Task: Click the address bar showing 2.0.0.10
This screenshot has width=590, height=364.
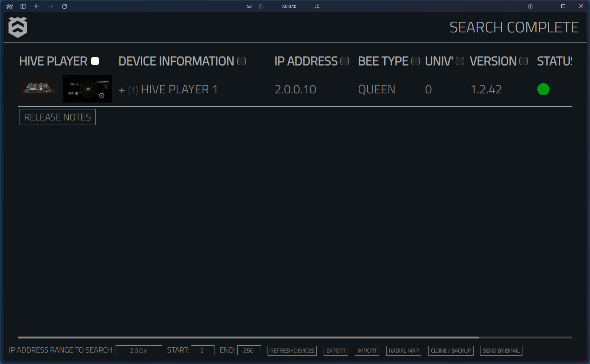Action: [289, 6]
